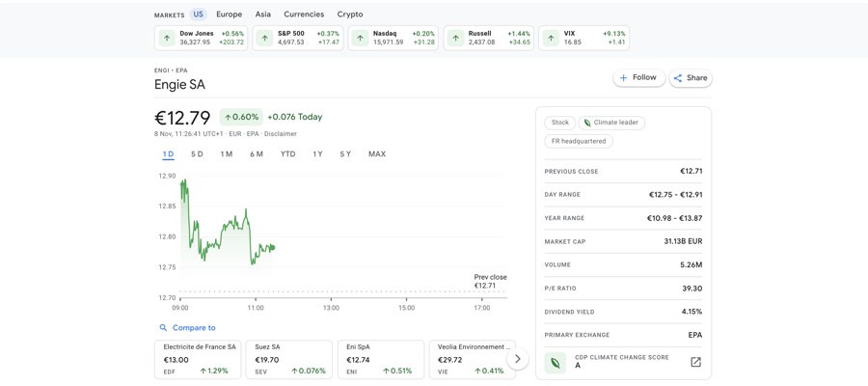Click the green 0.60% change badge

241,117
